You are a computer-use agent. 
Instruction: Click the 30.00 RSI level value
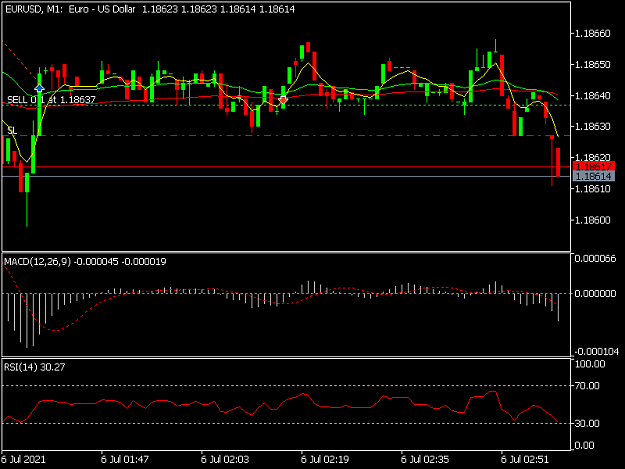[587, 423]
